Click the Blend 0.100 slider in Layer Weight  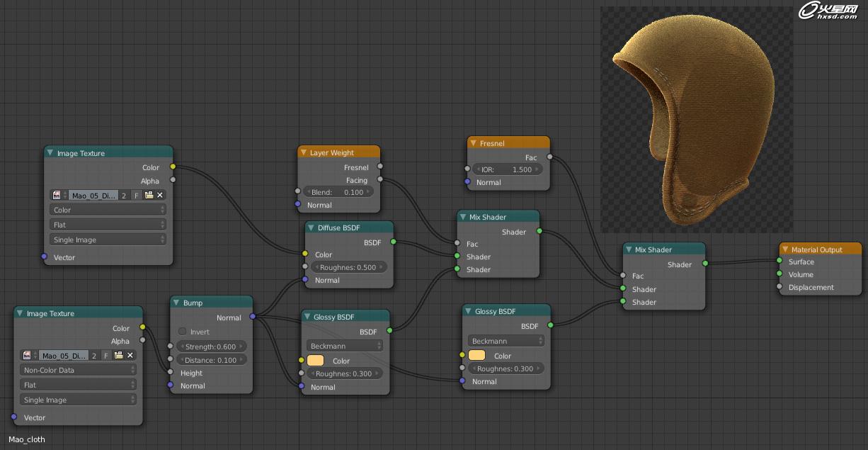(x=338, y=192)
